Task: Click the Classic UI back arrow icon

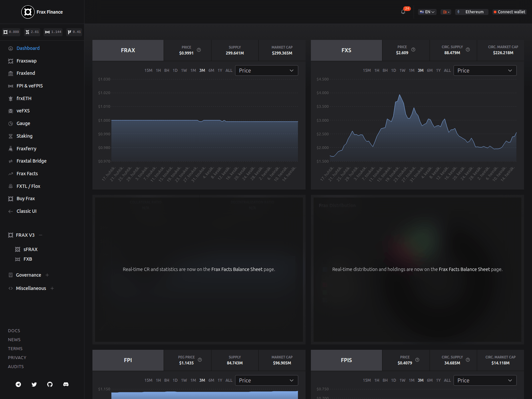Action: coord(11,211)
